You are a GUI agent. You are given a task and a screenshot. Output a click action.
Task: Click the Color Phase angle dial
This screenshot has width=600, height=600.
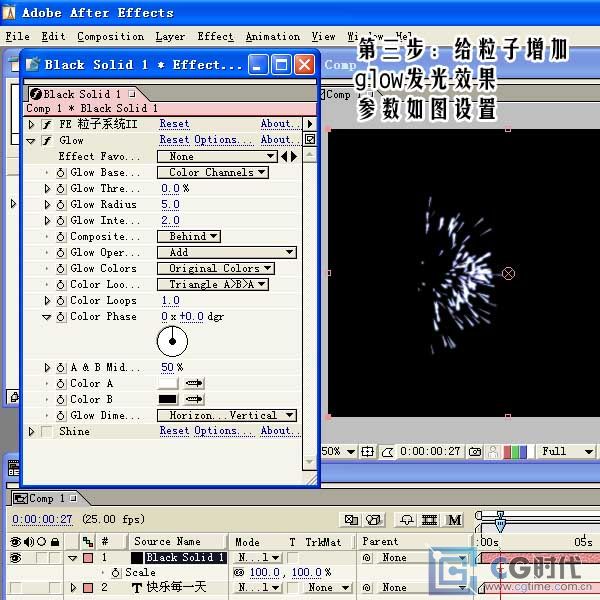click(172, 342)
